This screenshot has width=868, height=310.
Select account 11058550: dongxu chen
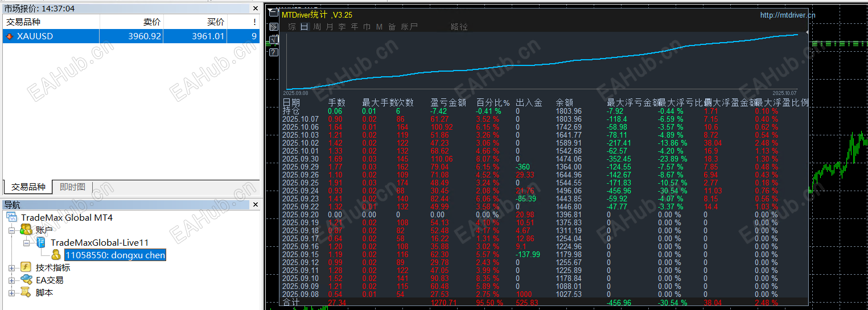tap(115, 255)
